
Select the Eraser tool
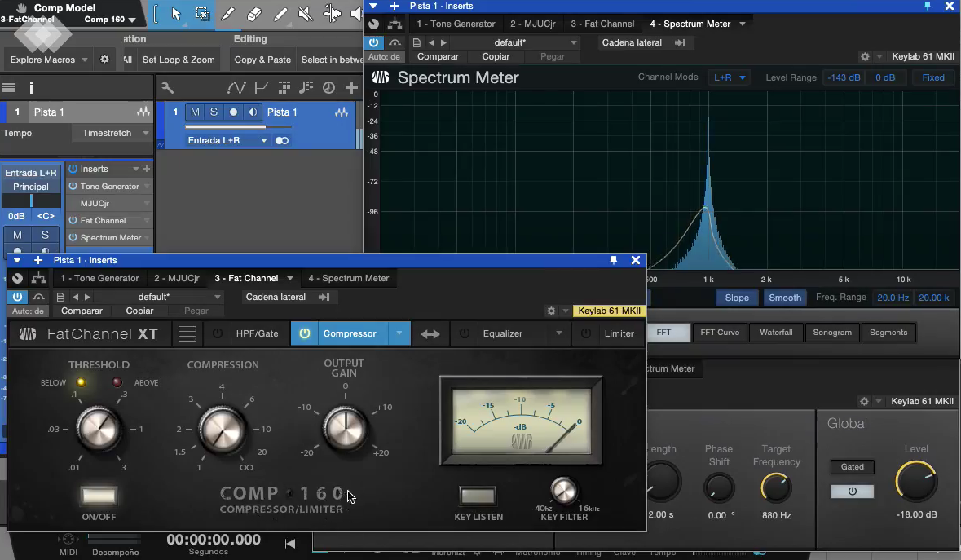click(x=253, y=14)
